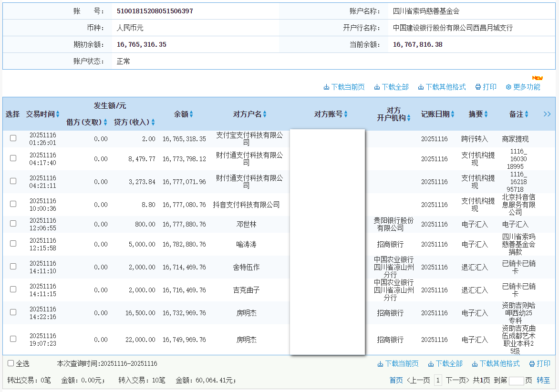
Task: Click the 打印 print icon
Action: (478, 87)
